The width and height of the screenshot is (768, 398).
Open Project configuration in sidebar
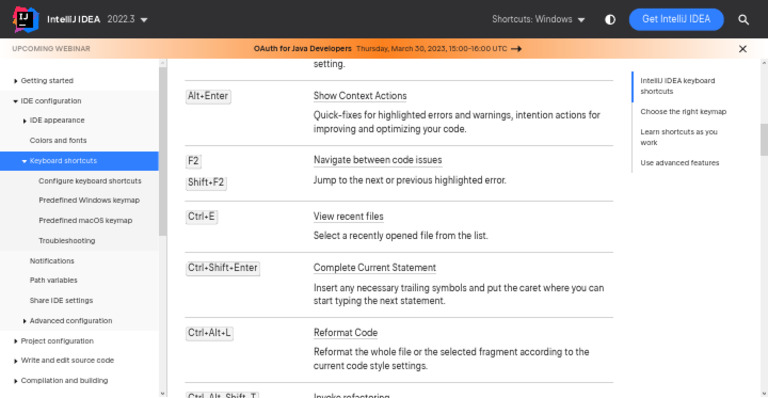[57, 341]
